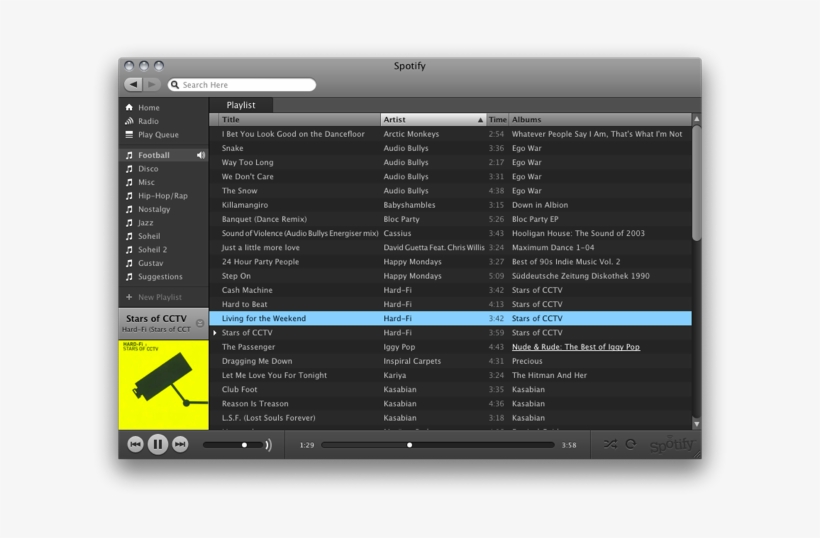Click the Play Queue list icon
The image size is (820, 538).
[x=129, y=134]
